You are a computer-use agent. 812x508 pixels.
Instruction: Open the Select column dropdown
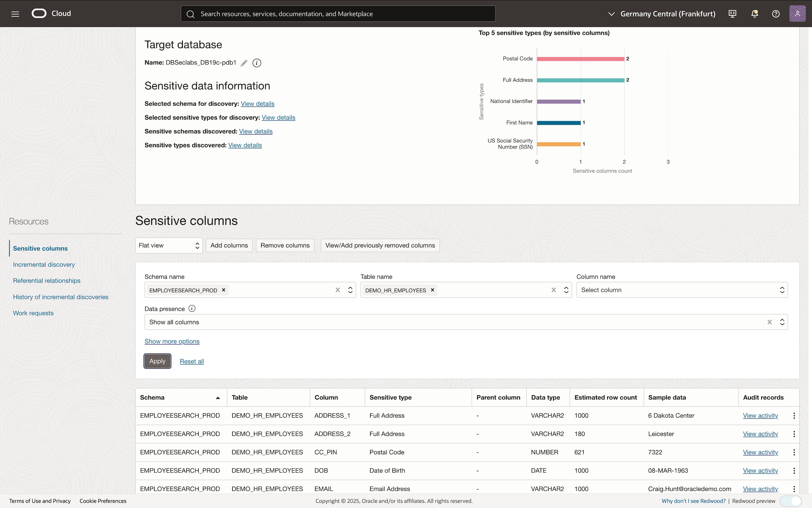pyautogui.click(x=682, y=290)
